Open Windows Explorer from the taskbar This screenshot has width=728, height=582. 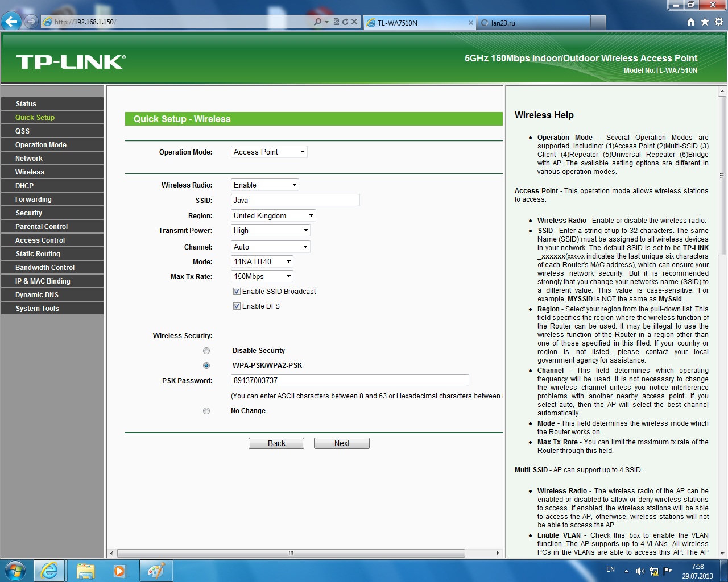click(85, 571)
